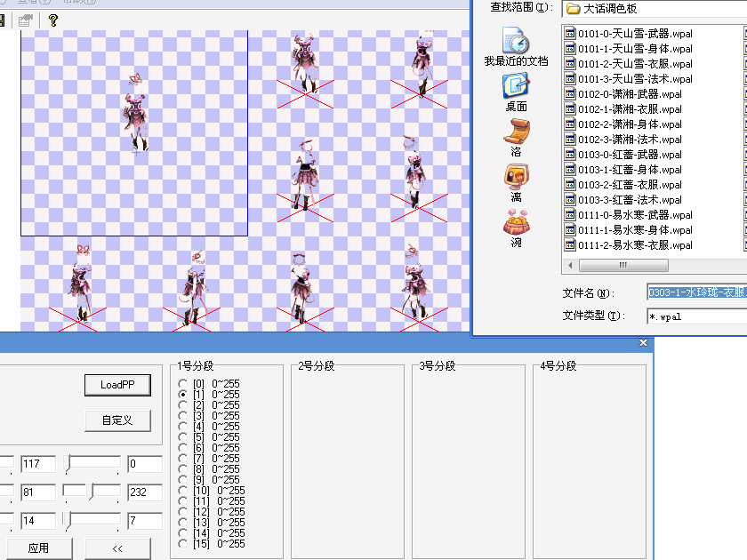Select the file 0103-0-红蔷-武器.wpal

[x=623, y=155]
